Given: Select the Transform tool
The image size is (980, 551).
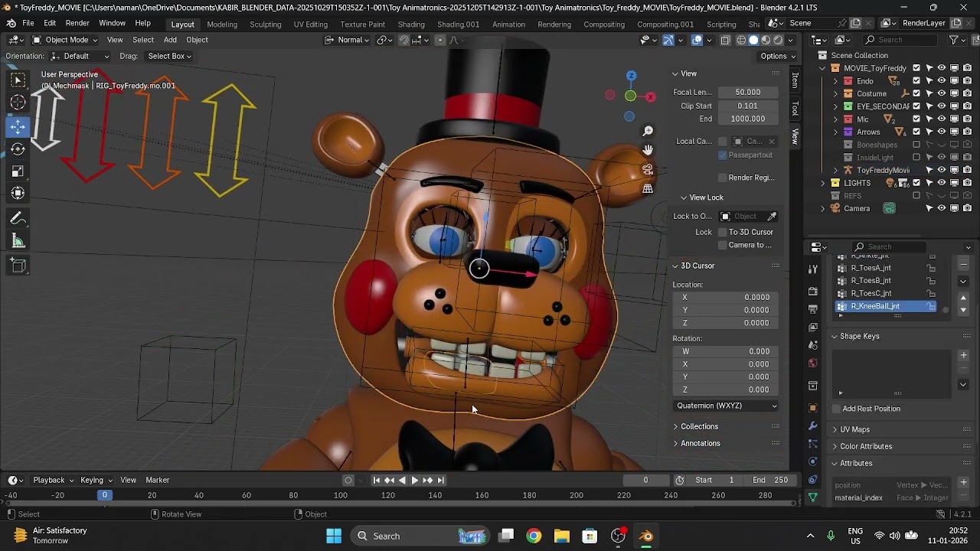Looking at the screenshot, I should click(x=18, y=193).
